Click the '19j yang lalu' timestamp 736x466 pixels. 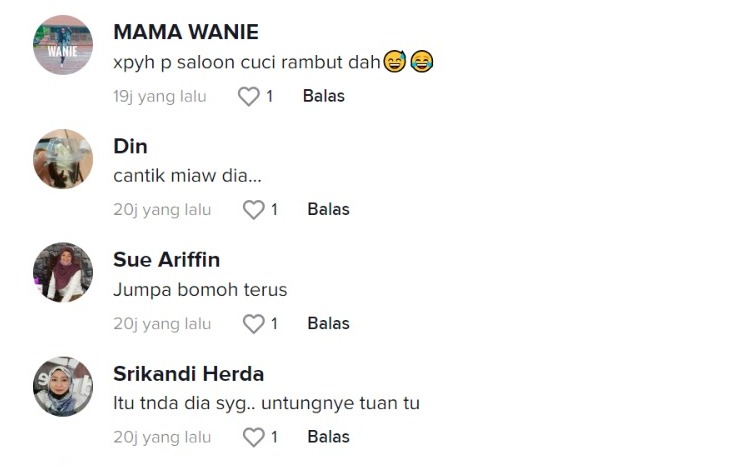click(x=160, y=97)
